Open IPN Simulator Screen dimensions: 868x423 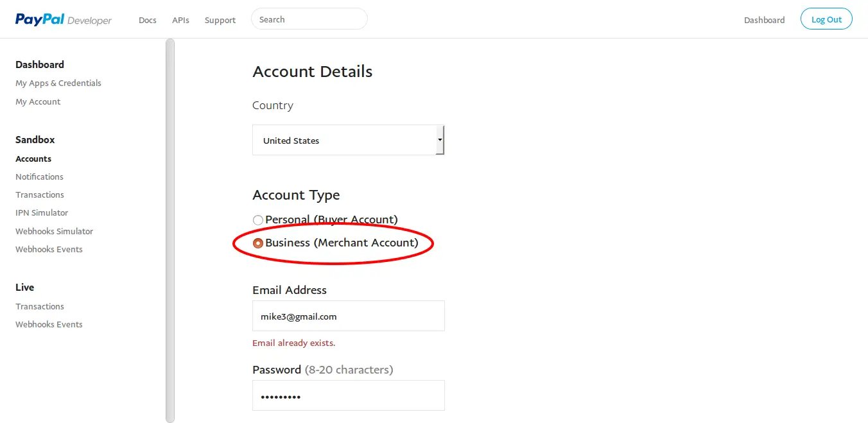click(x=42, y=212)
